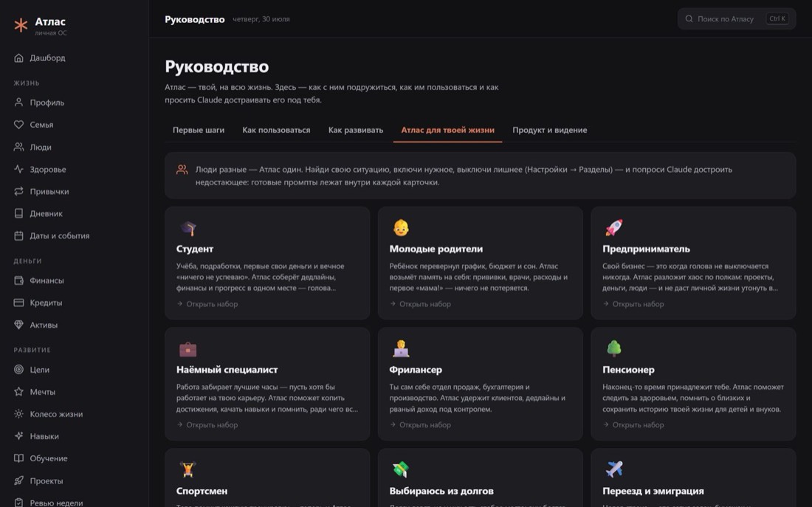
Task: Click Открыть набор under Фрилансер
Action: [x=420, y=424]
